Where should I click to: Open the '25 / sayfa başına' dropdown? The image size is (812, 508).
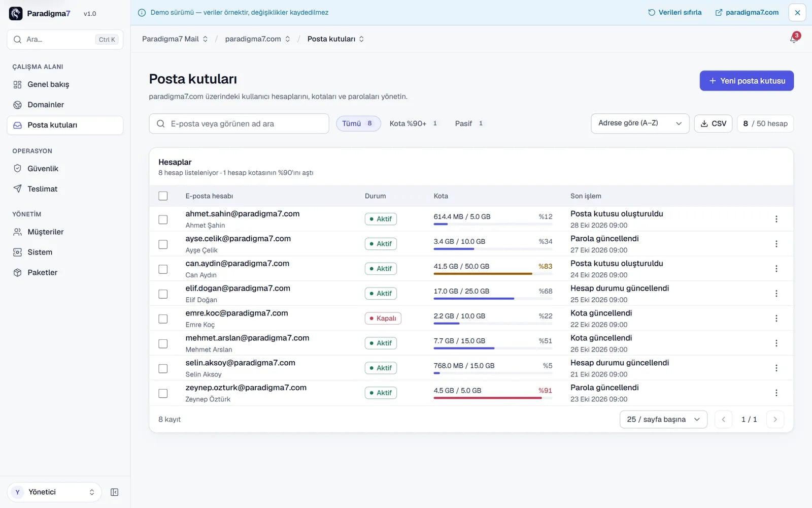click(x=663, y=420)
